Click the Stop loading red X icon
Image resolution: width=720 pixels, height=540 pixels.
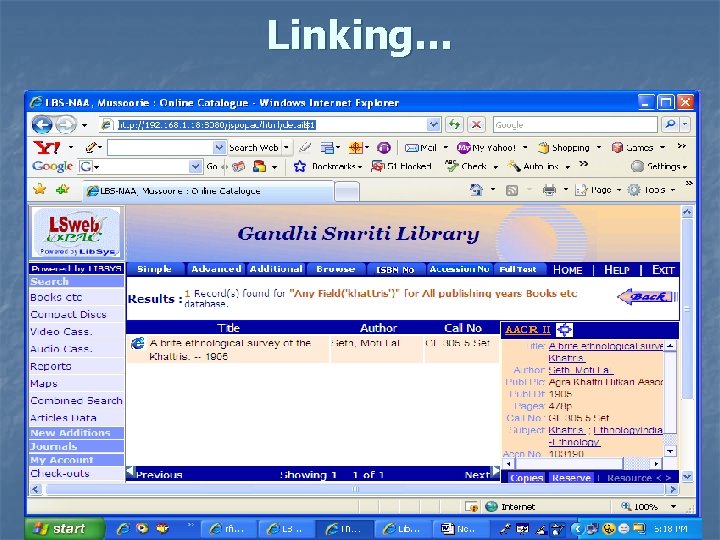click(x=477, y=124)
